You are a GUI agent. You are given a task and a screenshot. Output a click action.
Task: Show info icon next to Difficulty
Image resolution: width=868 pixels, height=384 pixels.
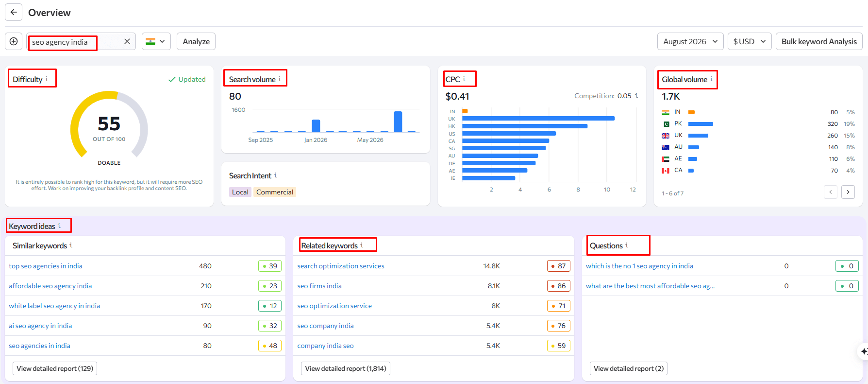tap(47, 79)
